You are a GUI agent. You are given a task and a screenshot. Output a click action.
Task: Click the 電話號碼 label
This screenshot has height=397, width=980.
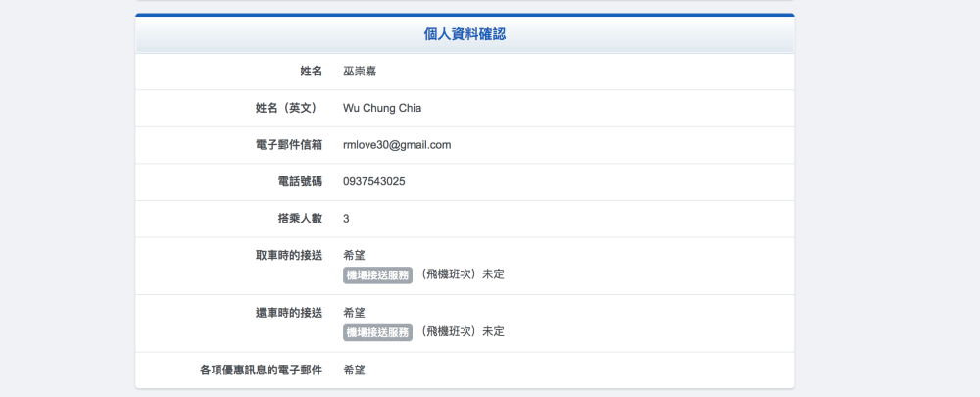coord(300,182)
